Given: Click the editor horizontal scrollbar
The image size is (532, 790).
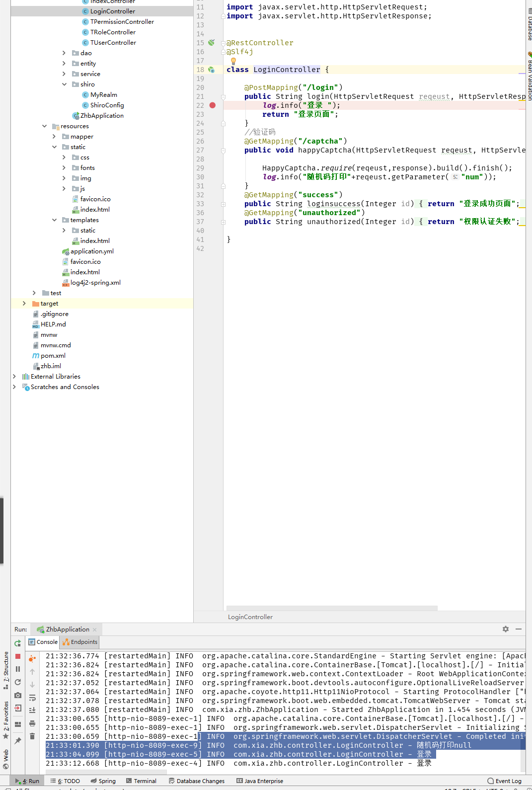Looking at the screenshot, I should pyautogui.click(x=332, y=608).
